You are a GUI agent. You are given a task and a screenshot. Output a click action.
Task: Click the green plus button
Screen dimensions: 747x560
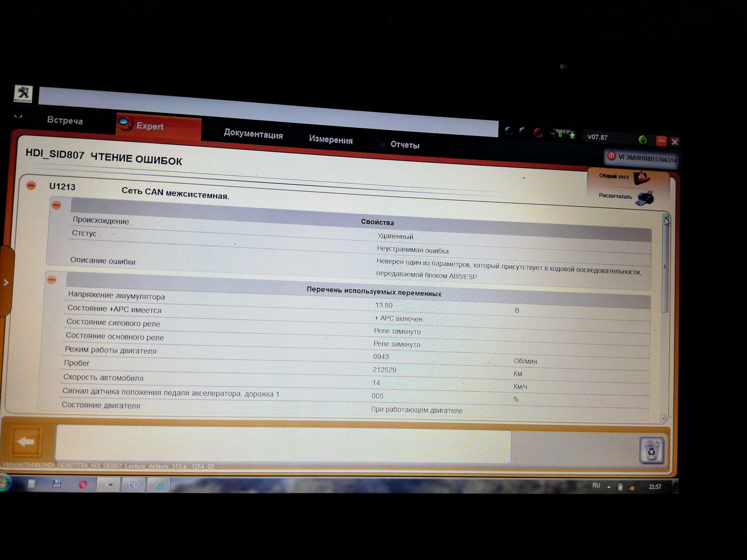tap(572, 135)
